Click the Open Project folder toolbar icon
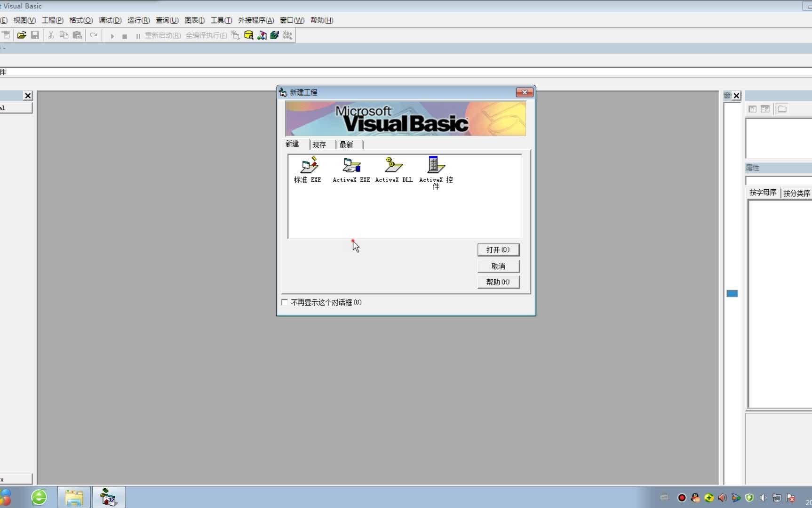This screenshot has width=812, height=508. click(22, 35)
